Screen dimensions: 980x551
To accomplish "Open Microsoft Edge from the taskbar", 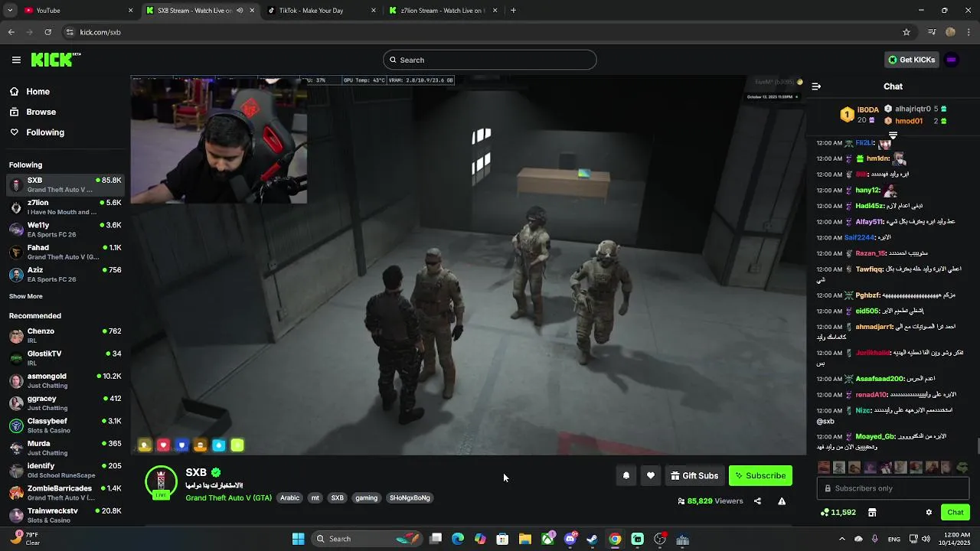I will [x=458, y=539].
